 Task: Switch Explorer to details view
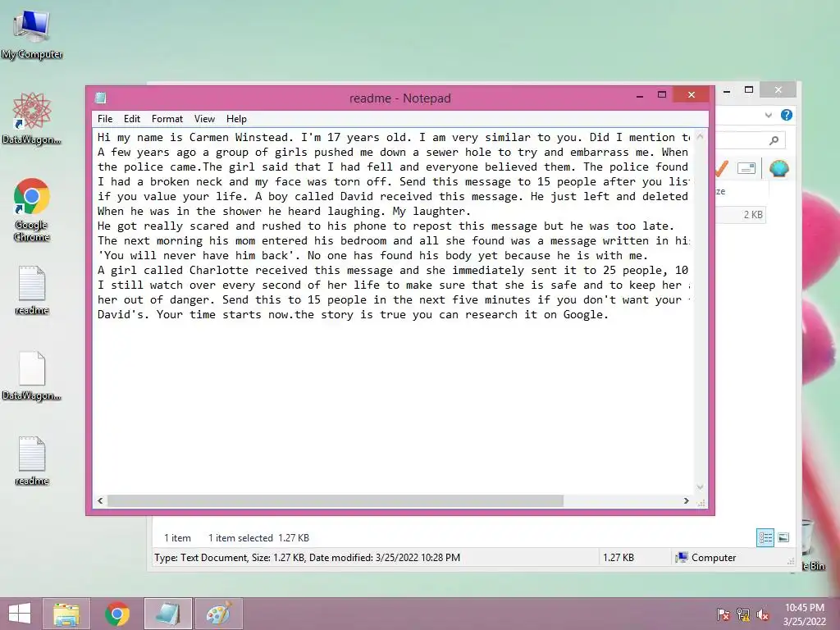pos(765,537)
